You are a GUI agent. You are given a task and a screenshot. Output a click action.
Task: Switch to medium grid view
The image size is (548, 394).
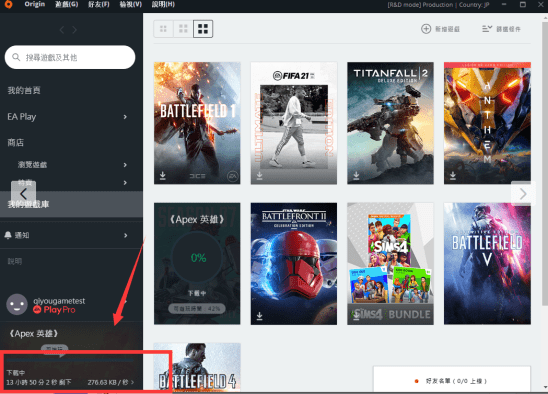[183, 29]
